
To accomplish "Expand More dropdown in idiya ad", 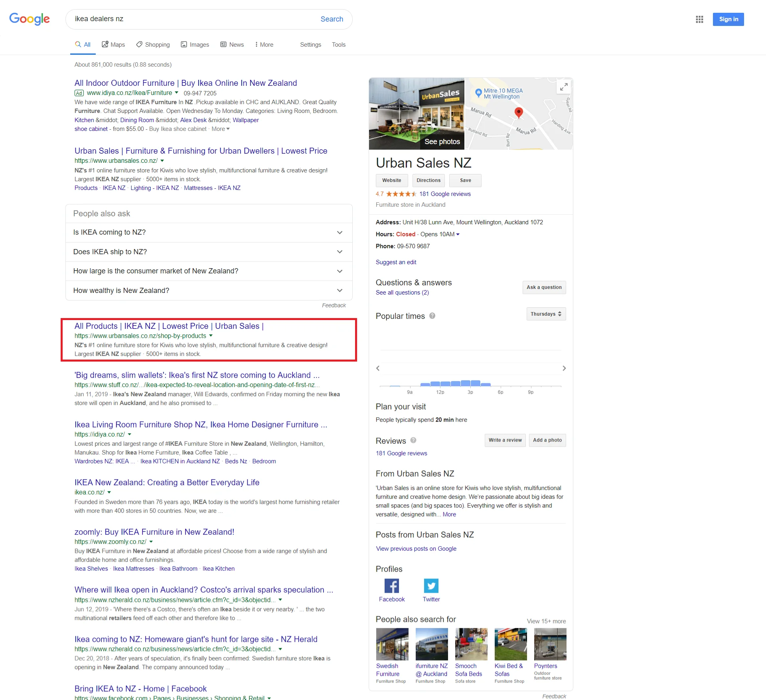I will [x=221, y=129].
